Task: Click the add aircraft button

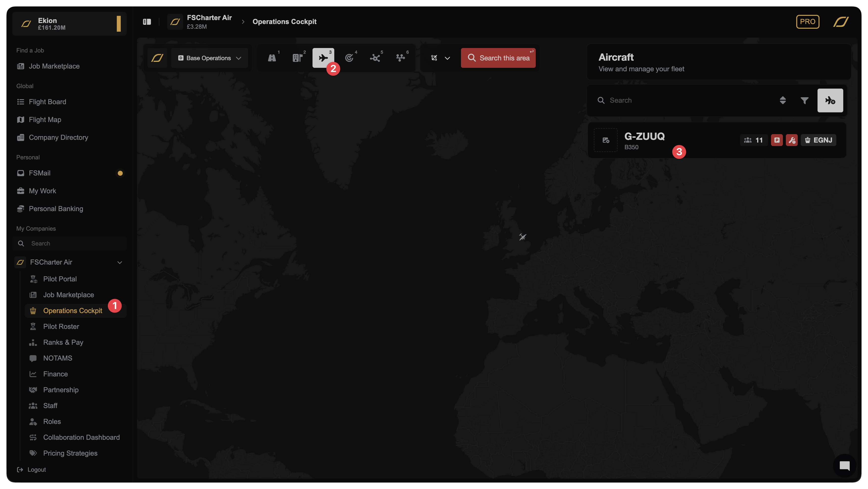Action: pos(830,100)
